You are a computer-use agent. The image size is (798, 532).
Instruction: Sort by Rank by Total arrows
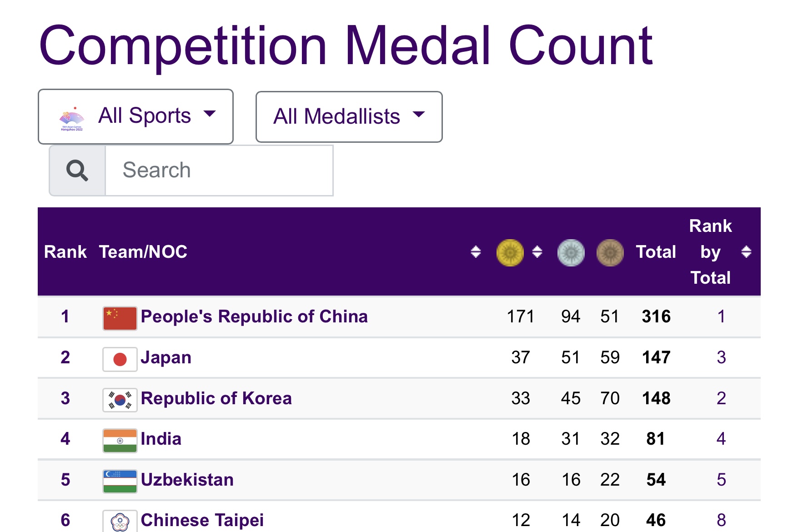pos(746,252)
